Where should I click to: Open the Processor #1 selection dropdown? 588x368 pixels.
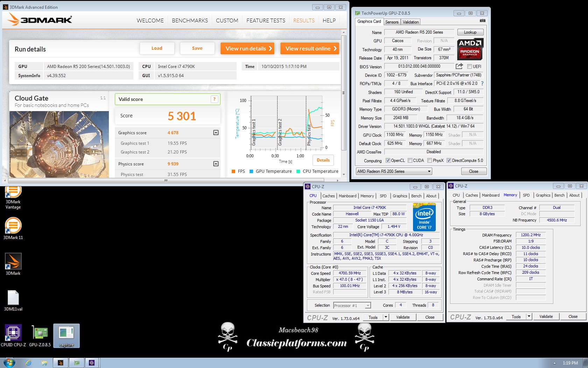(352, 306)
